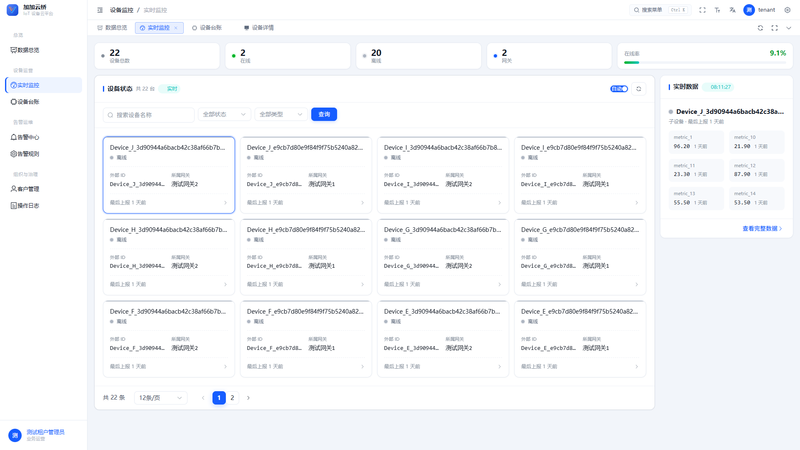
Task: Switch to the 设备台账 tab
Action: click(x=207, y=28)
